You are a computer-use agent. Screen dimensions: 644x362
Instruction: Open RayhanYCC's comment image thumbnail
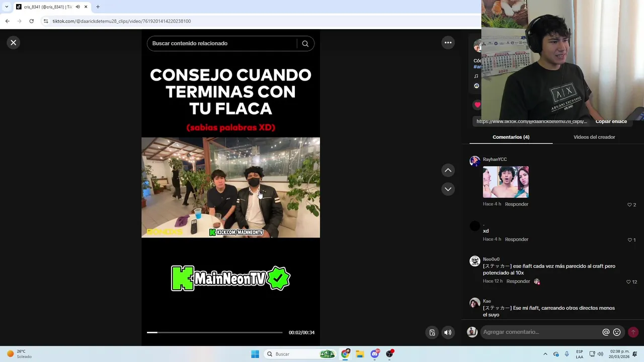click(x=506, y=182)
